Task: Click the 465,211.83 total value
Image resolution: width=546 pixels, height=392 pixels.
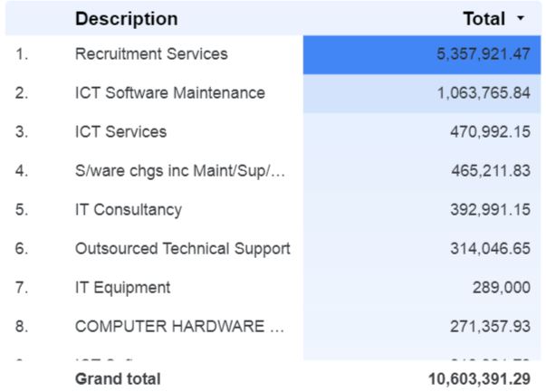Action: pos(490,171)
